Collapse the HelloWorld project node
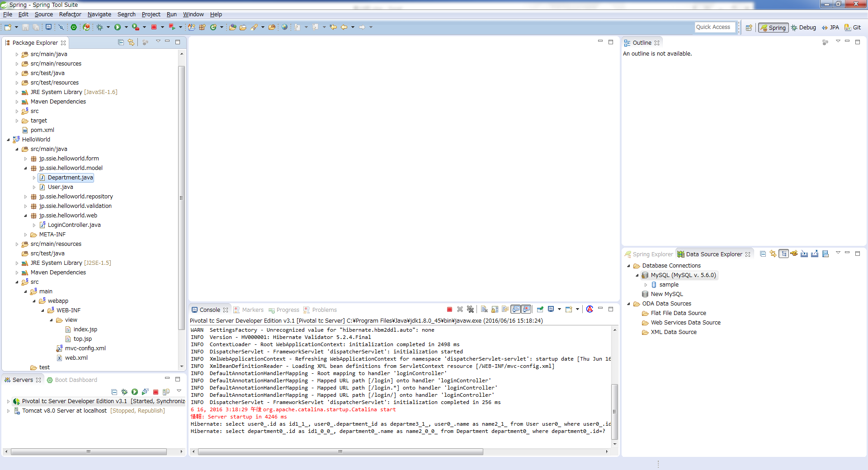868x470 pixels. point(8,140)
